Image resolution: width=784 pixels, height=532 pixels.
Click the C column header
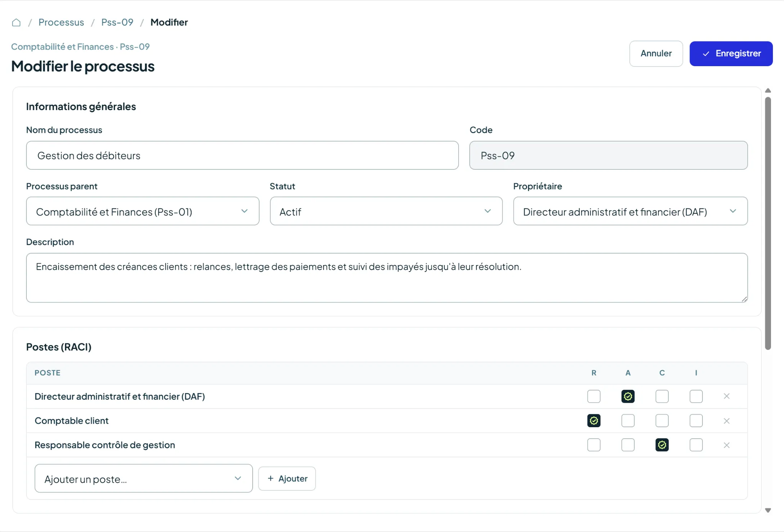click(x=662, y=373)
